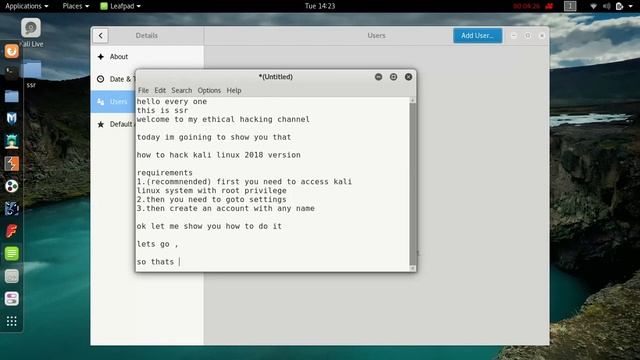Open the Applications menu
The image size is (640, 360).
[x=27, y=6]
